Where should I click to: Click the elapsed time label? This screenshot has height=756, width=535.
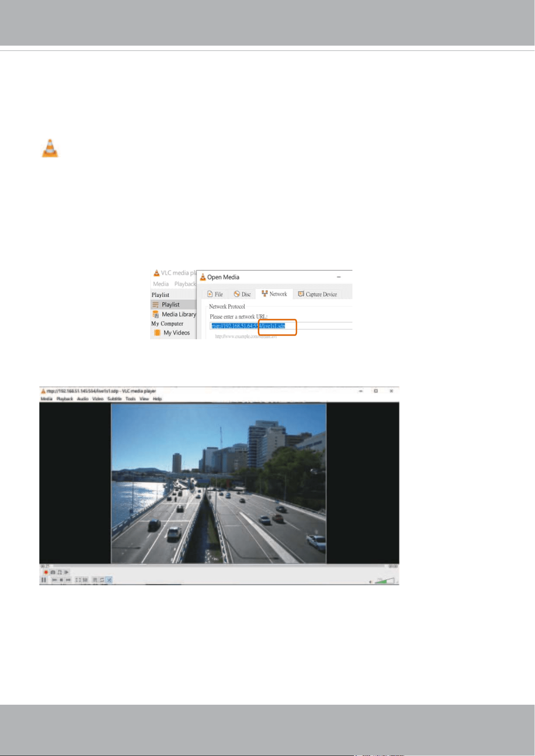(44, 566)
